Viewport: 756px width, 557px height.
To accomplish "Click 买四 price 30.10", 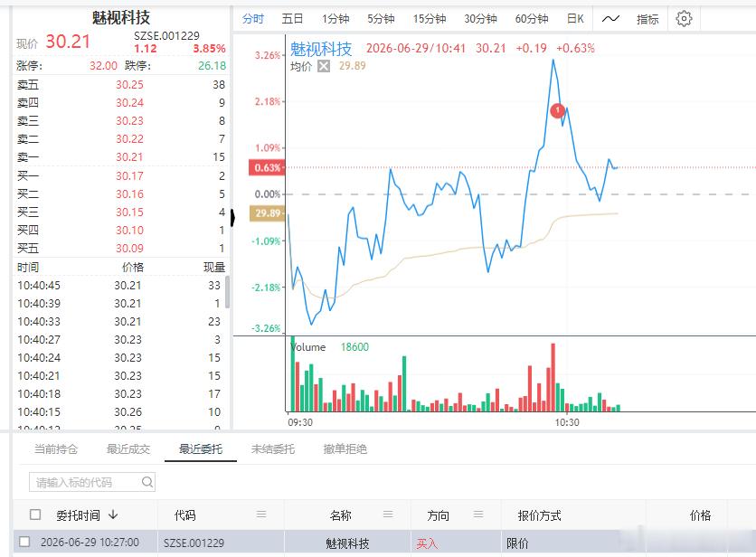I will tap(129, 231).
